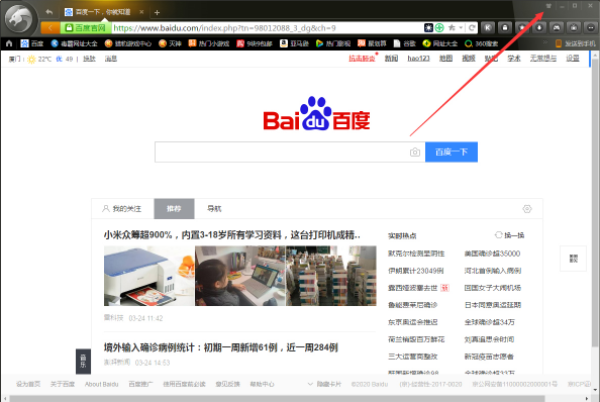
Task: Click the 消息 link in Baidu header
Action: (111, 59)
